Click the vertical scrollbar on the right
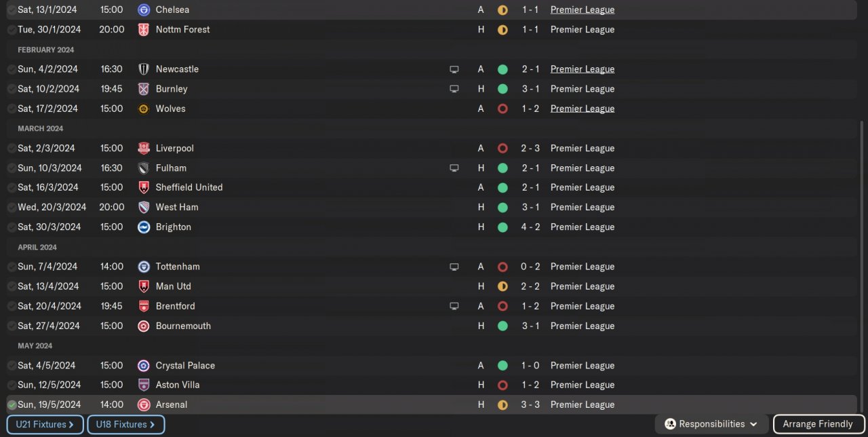Viewport: 868px width, 437px height. 862,258
